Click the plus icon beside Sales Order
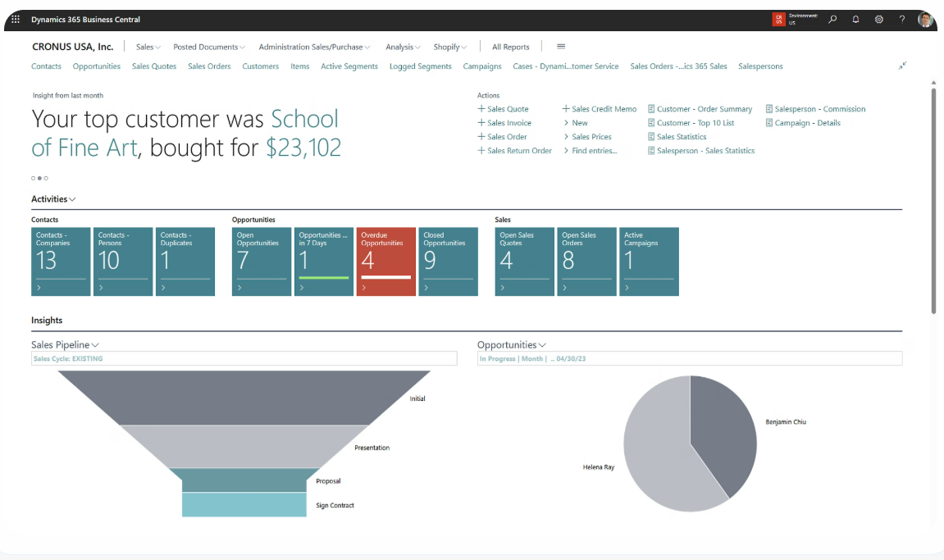 (481, 137)
